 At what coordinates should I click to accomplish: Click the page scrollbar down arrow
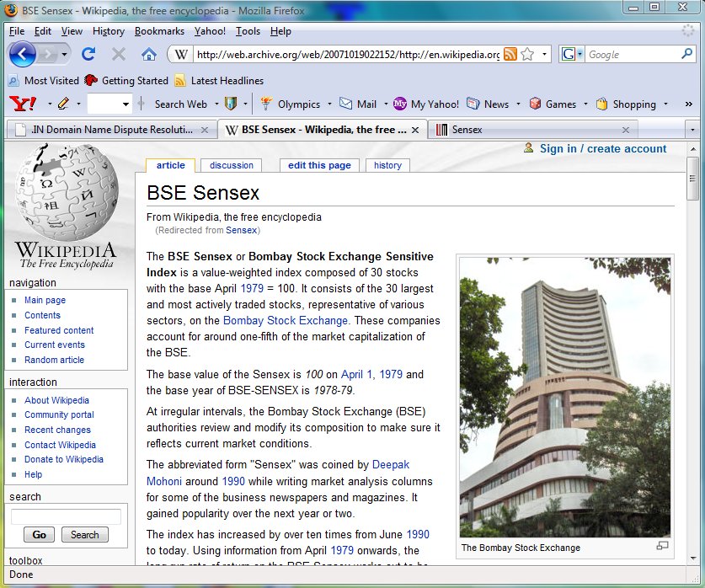point(693,559)
